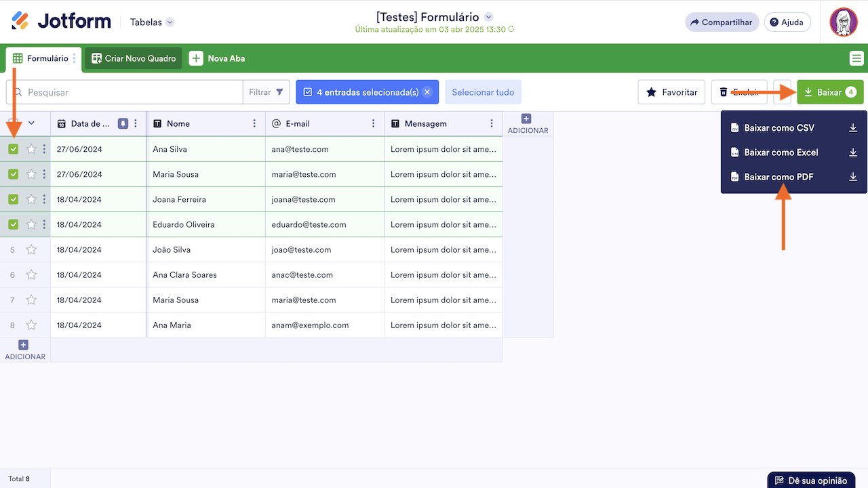Uncheck the Ana Silva row checkbox
The image size is (868, 488).
(13, 149)
